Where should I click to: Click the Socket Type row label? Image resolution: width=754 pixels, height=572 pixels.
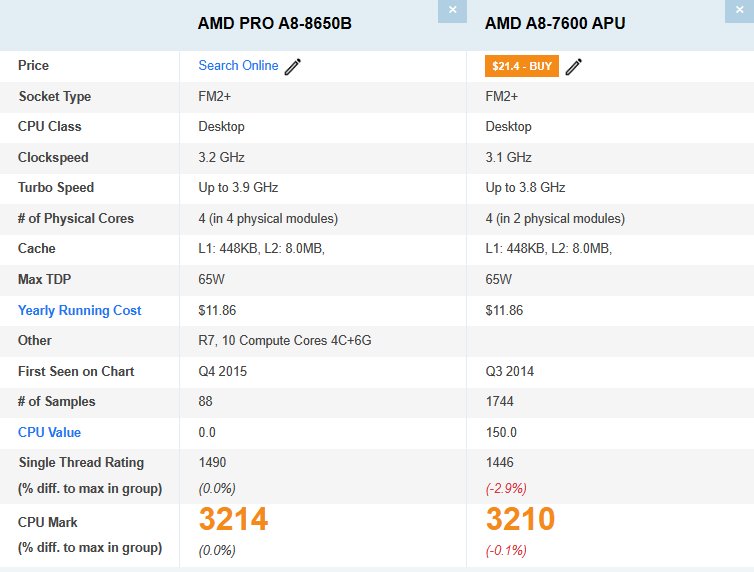coord(54,97)
